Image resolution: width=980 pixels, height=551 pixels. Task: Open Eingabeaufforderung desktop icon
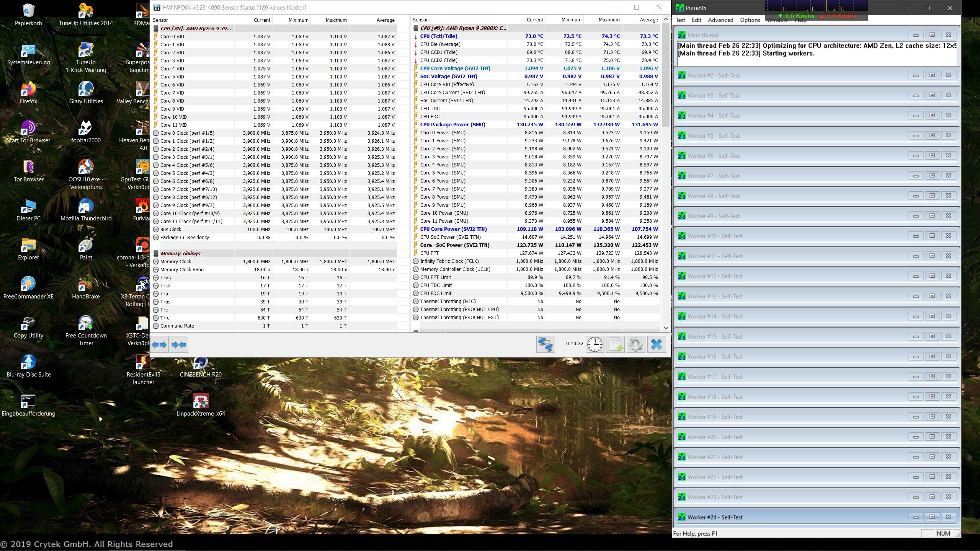28,405
